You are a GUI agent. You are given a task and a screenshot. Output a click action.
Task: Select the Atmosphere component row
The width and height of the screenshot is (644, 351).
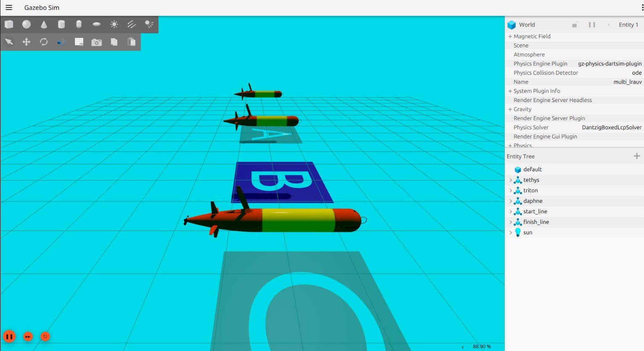tap(574, 55)
